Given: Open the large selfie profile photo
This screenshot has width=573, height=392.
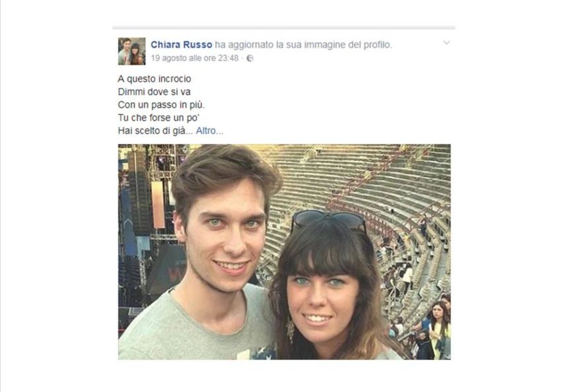Looking at the screenshot, I should 285,251.
